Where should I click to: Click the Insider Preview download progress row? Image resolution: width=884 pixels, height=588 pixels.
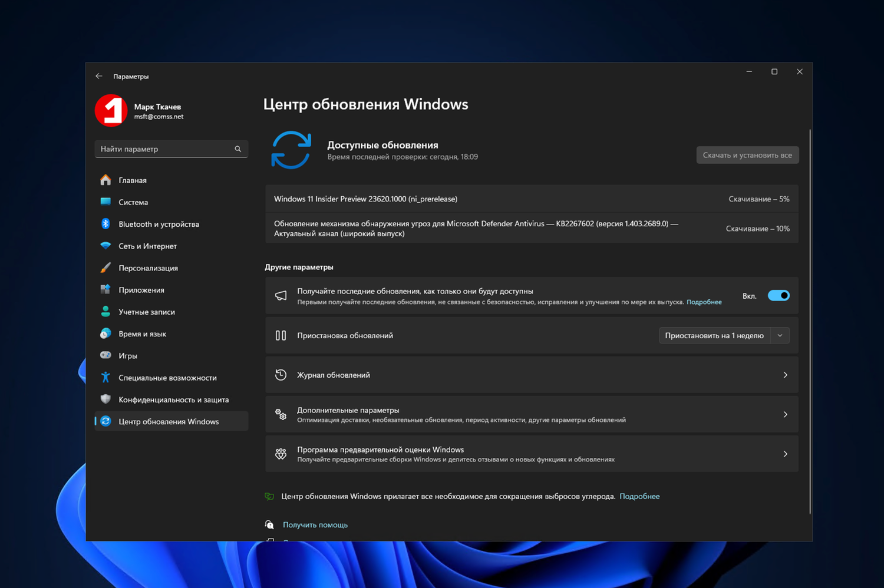point(530,199)
